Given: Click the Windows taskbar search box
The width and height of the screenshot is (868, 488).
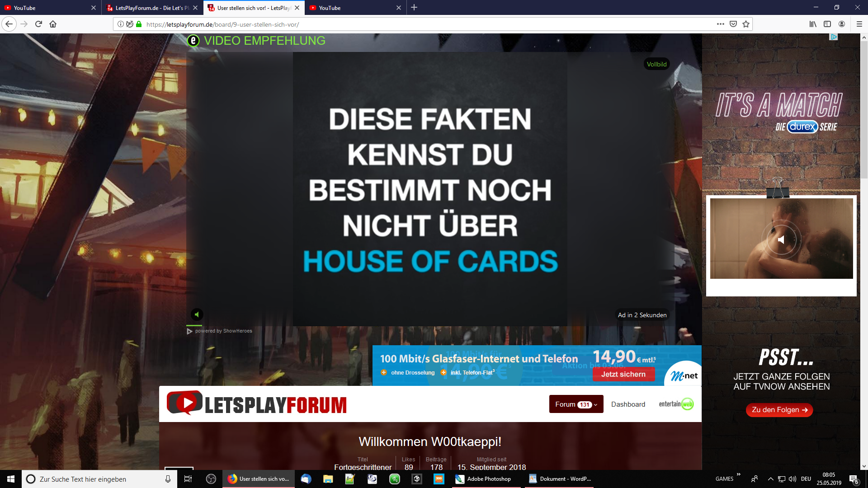Looking at the screenshot, I should point(99,479).
